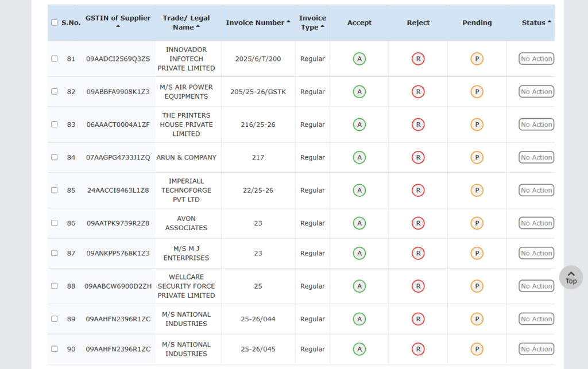The height and width of the screenshot is (369, 588).
Task: Click invoice number 205/25-26/GSTK
Action: [258, 92]
